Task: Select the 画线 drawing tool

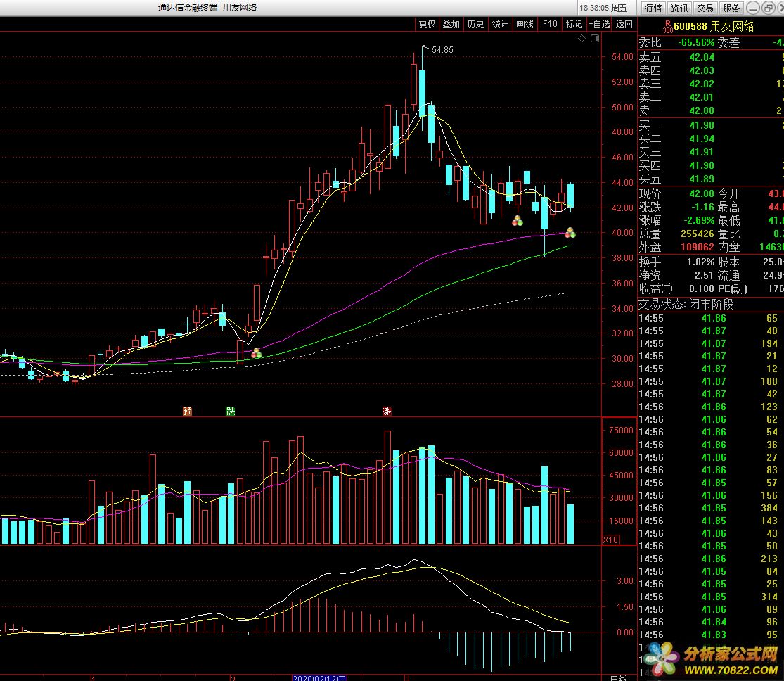Action: 525,24
